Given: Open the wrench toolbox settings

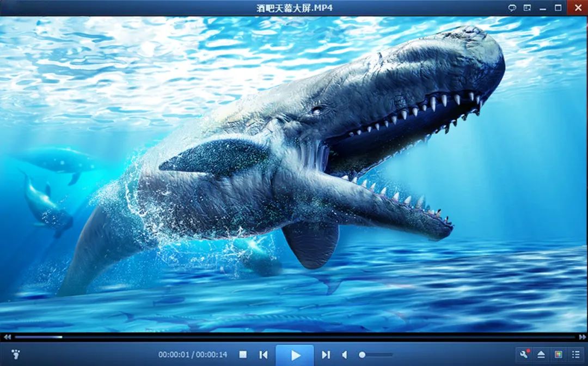Looking at the screenshot, I should coord(525,354).
